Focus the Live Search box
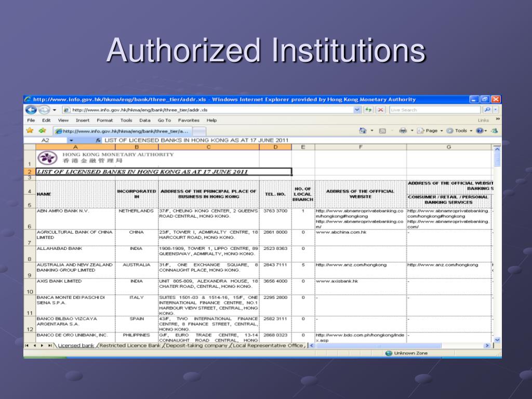Viewport: 532px width, 399px height. point(435,110)
